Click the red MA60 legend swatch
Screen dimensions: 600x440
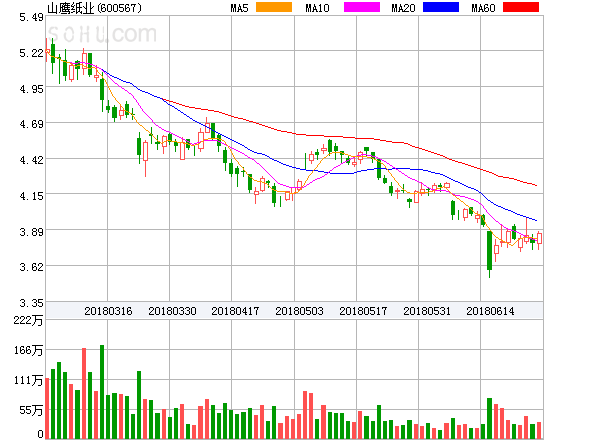(521, 8)
